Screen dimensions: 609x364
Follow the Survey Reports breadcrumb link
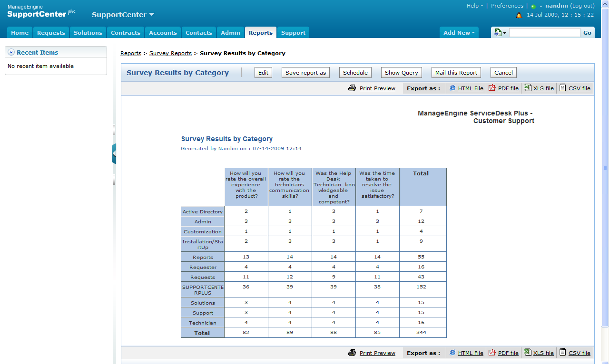coord(170,53)
